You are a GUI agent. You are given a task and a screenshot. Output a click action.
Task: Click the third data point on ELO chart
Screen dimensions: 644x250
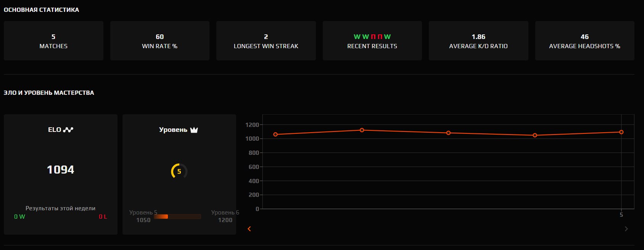tap(448, 133)
